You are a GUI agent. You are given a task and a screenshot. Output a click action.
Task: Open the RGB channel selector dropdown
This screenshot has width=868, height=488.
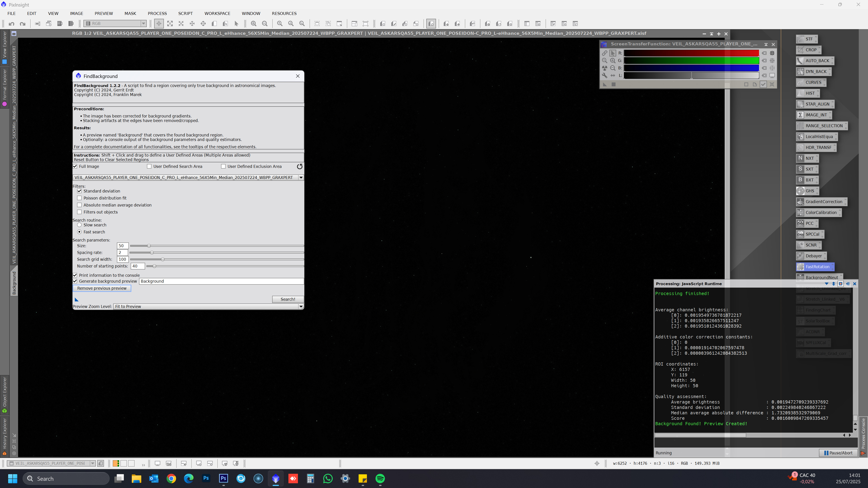pos(144,23)
